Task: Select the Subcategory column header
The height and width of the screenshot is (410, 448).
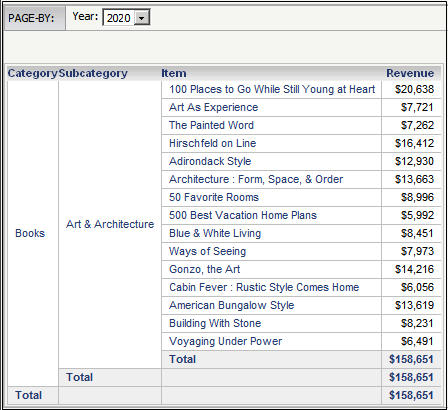Action: click(93, 73)
